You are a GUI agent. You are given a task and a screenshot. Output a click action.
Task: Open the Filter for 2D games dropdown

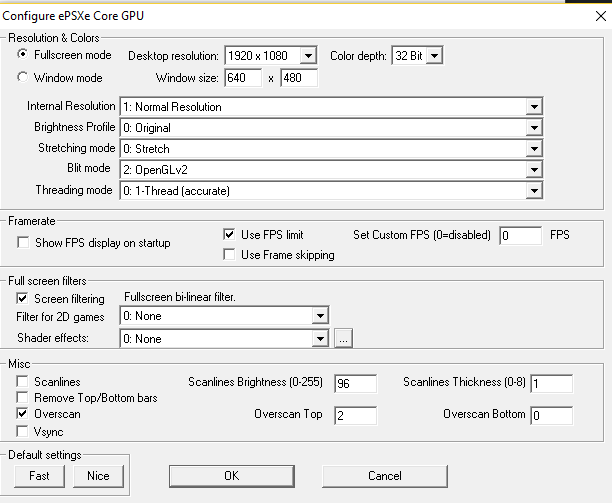click(224, 316)
